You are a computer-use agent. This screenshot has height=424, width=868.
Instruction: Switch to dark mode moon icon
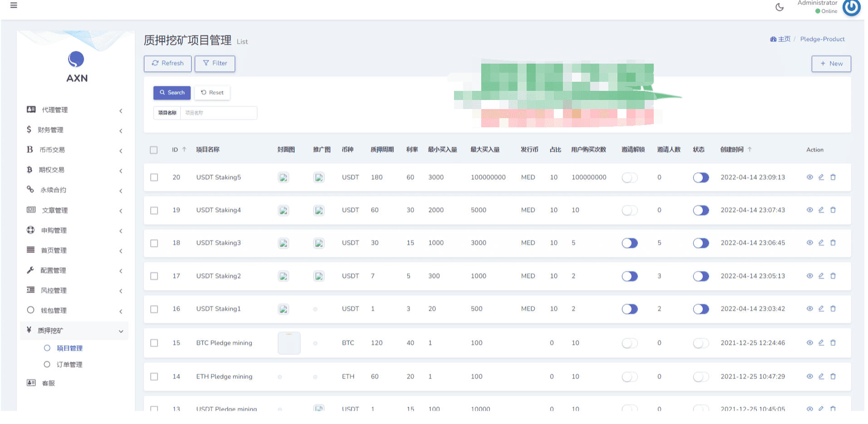tap(779, 7)
